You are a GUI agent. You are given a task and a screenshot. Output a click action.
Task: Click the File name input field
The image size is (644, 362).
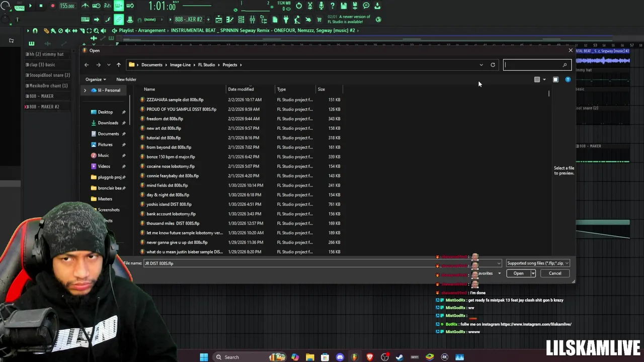[322, 263]
